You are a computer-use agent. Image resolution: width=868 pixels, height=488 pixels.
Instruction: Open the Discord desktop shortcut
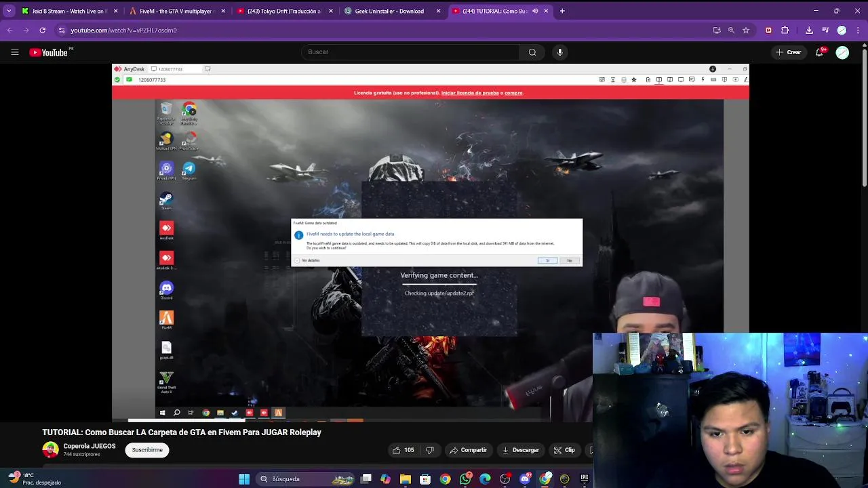[166, 290]
